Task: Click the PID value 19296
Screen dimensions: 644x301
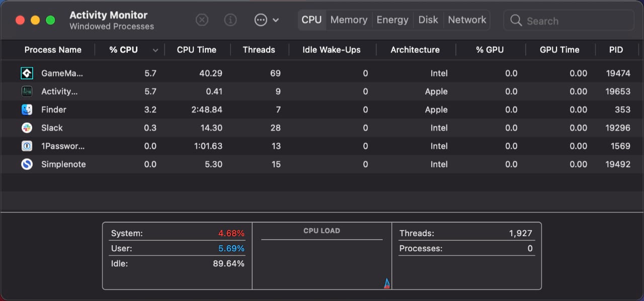Action: (618, 128)
